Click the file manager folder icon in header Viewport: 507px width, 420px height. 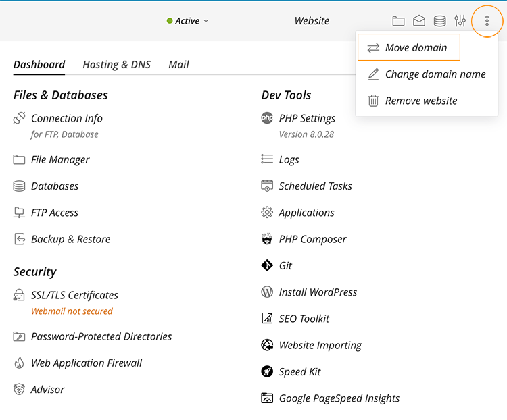point(399,21)
